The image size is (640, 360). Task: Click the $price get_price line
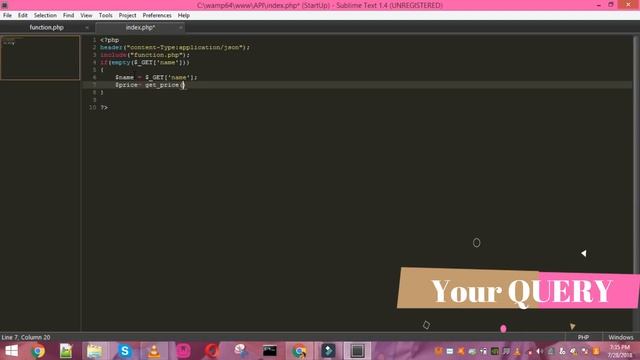point(150,85)
